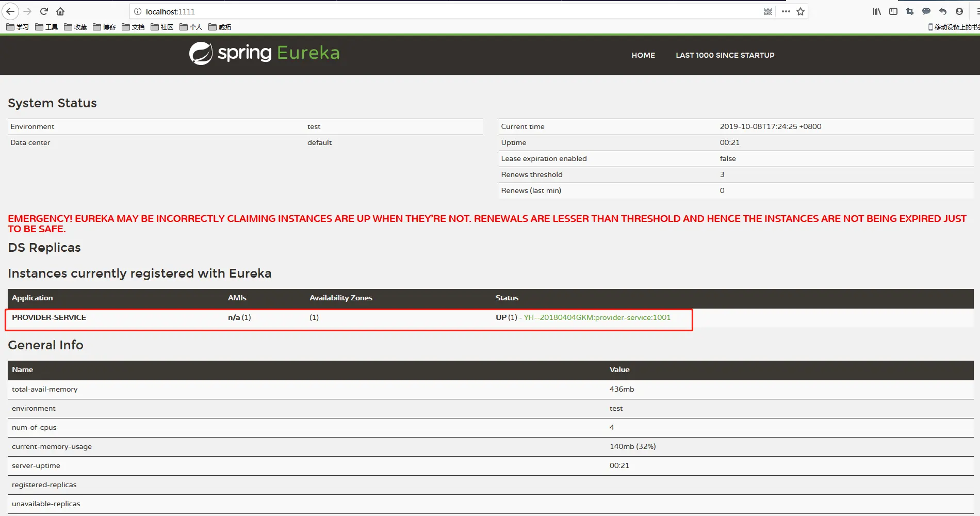Toggle the browser sidebar icon

893,11
